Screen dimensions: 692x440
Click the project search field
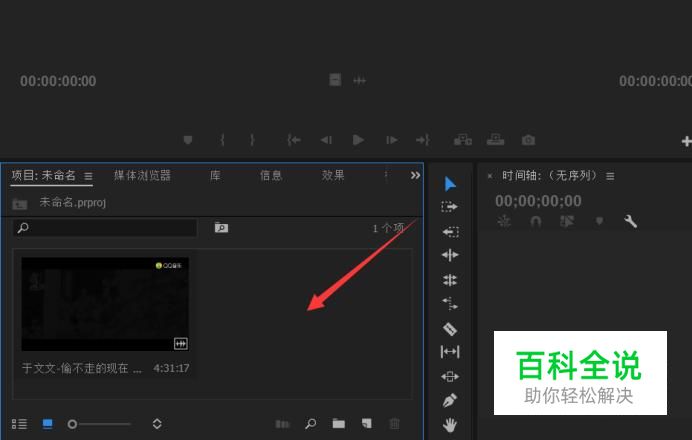[x=105, y=228]
